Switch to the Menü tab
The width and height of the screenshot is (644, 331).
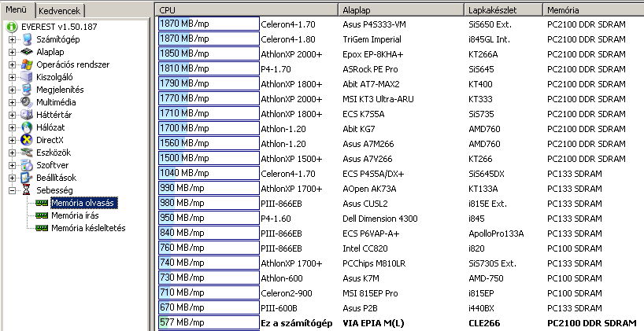click(x=16, y=10)
